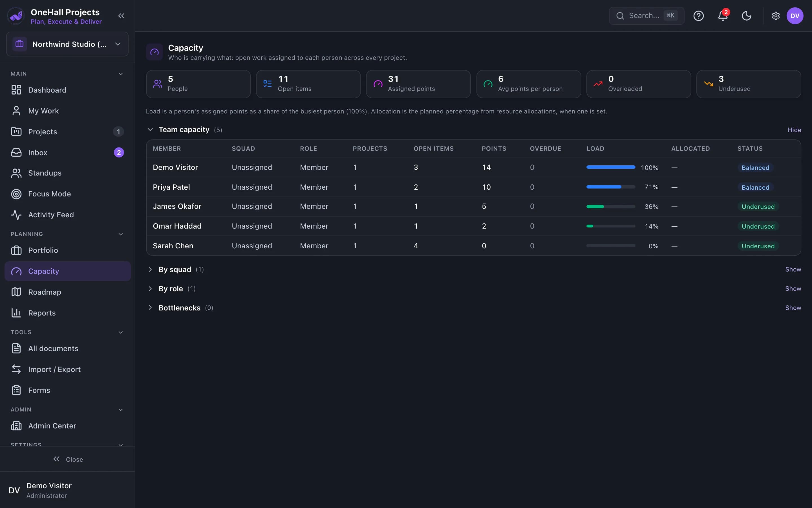Click the Portfolio briefcase icon
The width and height of the screenshot is (812, 508).
coord(16,250)
